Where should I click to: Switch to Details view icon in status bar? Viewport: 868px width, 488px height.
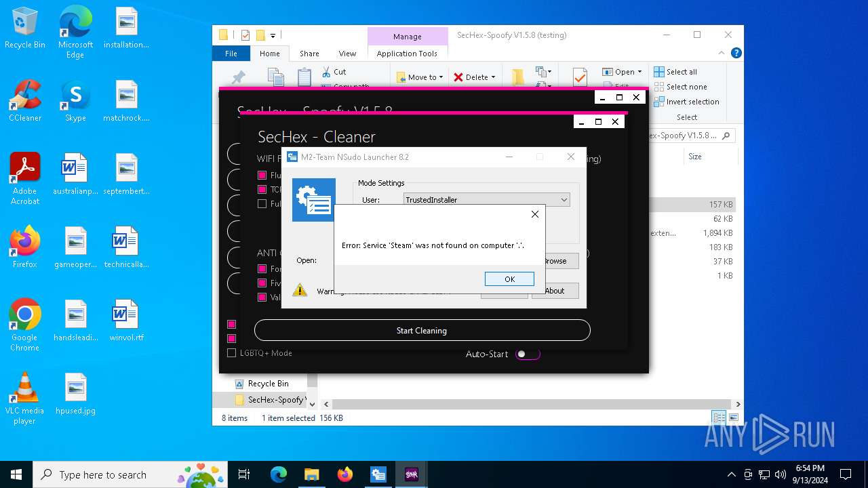pos(718,418)
